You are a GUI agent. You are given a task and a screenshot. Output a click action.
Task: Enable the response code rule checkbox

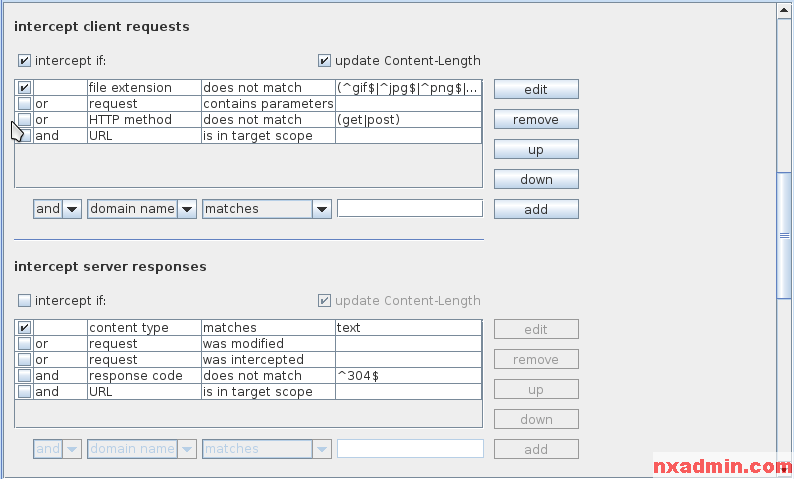(x=25, y=376)
